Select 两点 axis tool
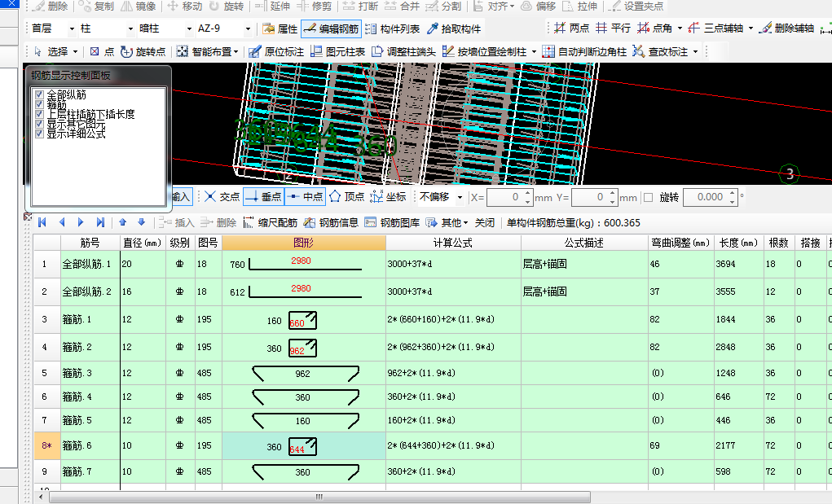The image size is (832, 504). click(571, 28)
